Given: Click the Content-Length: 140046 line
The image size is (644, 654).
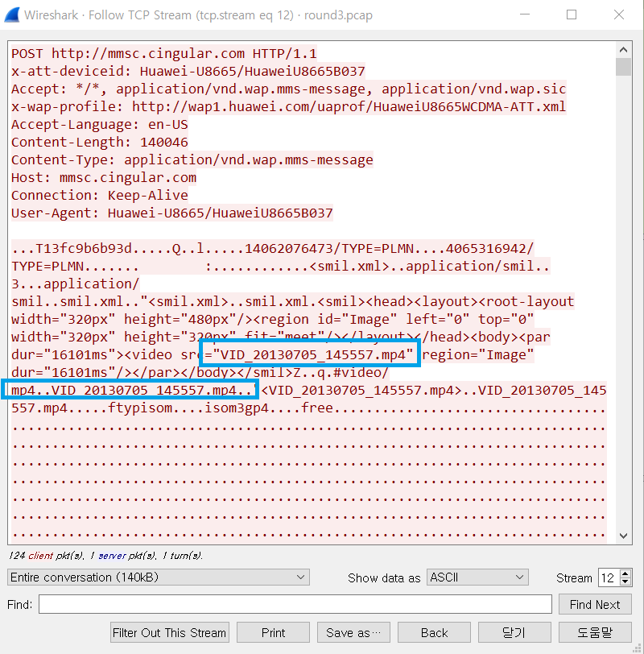Looking at the screenshot, I should (100, 143).
